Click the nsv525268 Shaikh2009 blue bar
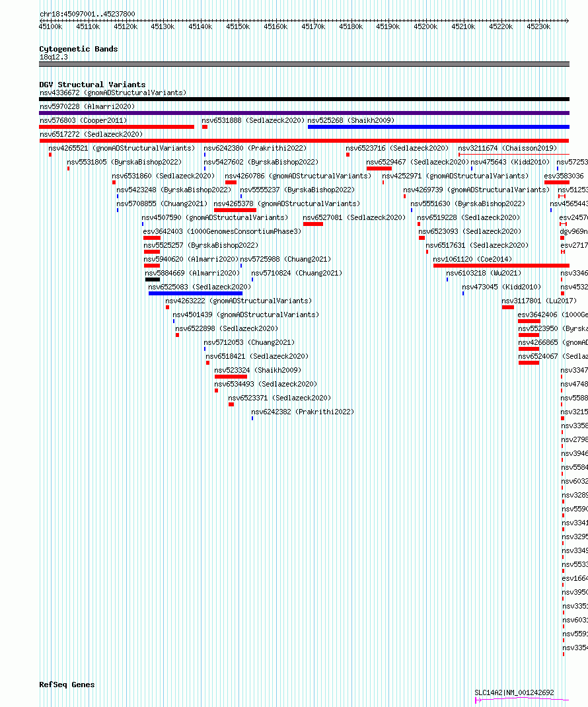Screen dimensions: 588x707 438,127
